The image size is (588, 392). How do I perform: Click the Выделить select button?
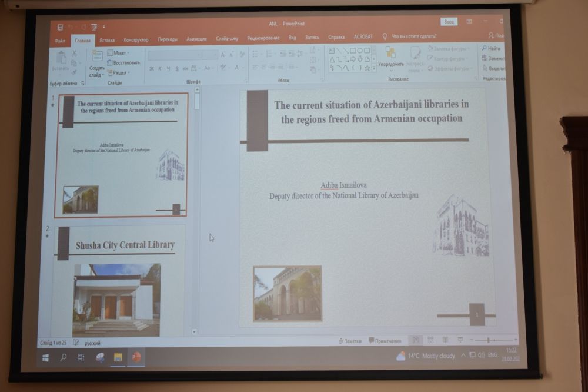495,68
